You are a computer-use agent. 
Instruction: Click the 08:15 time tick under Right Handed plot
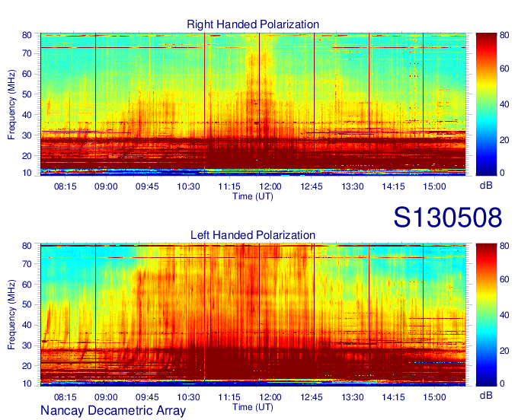point(65,186)
